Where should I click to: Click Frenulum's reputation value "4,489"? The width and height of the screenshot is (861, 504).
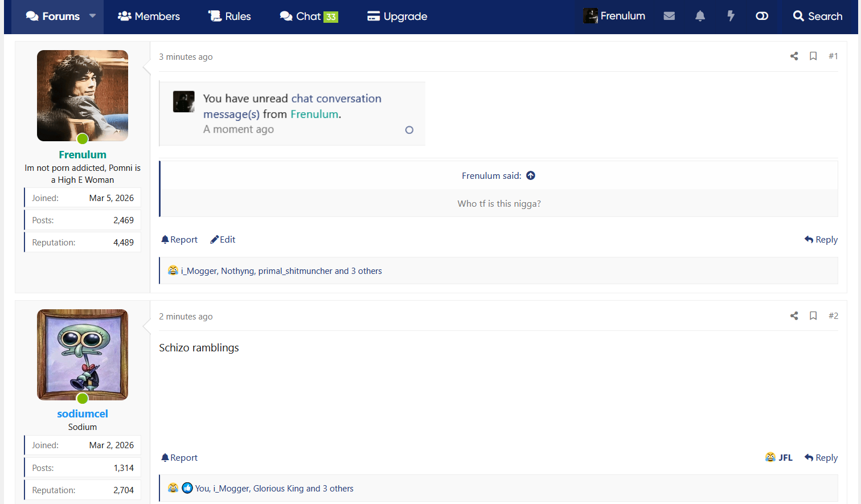[124, 243]
